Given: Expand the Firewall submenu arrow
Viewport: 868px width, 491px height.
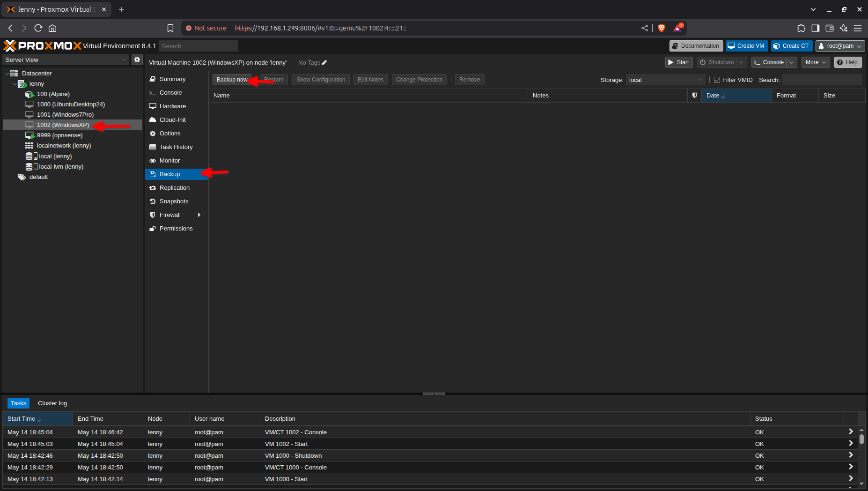Looking at the screenshot, I should coord(199,215).
